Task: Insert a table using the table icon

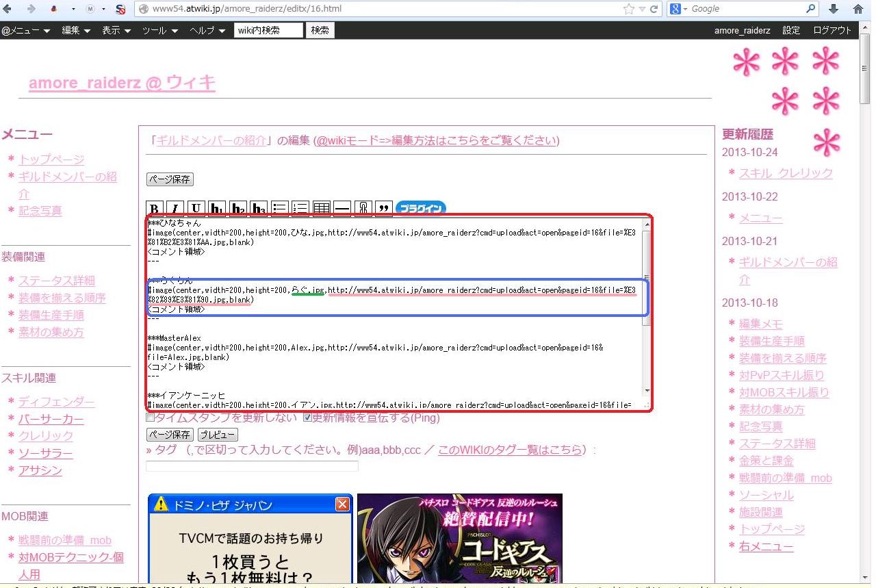Action: [322, 209]
